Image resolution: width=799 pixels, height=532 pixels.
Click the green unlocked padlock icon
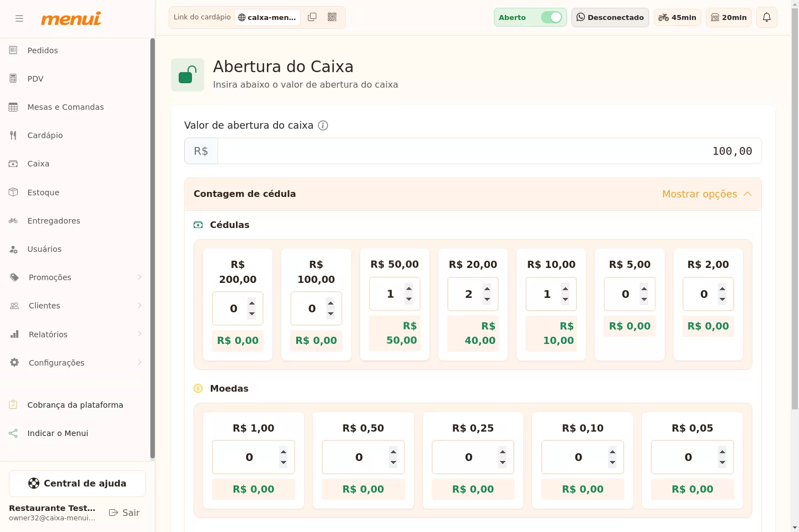[x=188, y=75]
